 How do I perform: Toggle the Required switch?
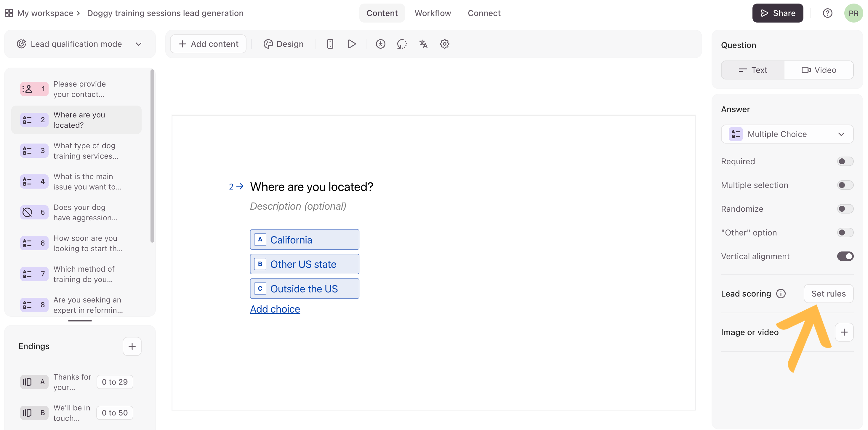click(845, 162)
